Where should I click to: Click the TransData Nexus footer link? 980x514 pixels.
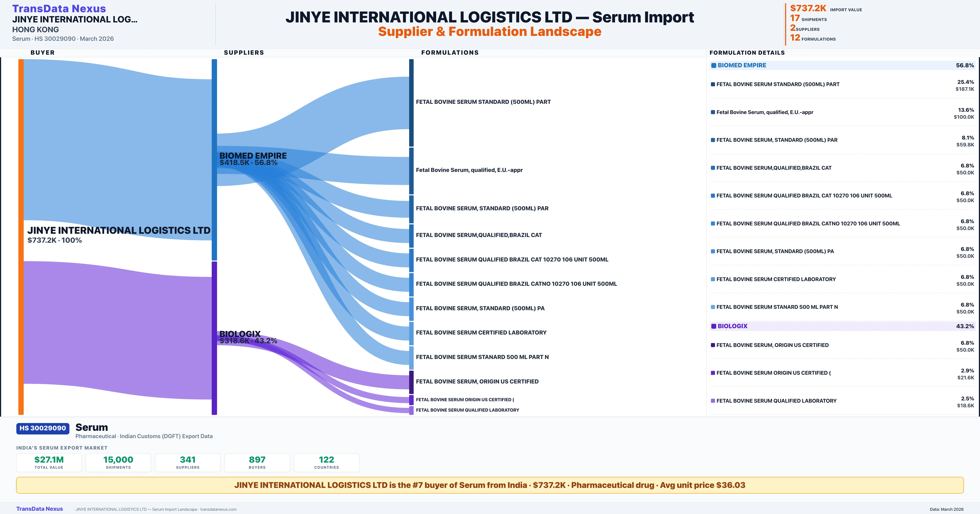tap(40, 509)
